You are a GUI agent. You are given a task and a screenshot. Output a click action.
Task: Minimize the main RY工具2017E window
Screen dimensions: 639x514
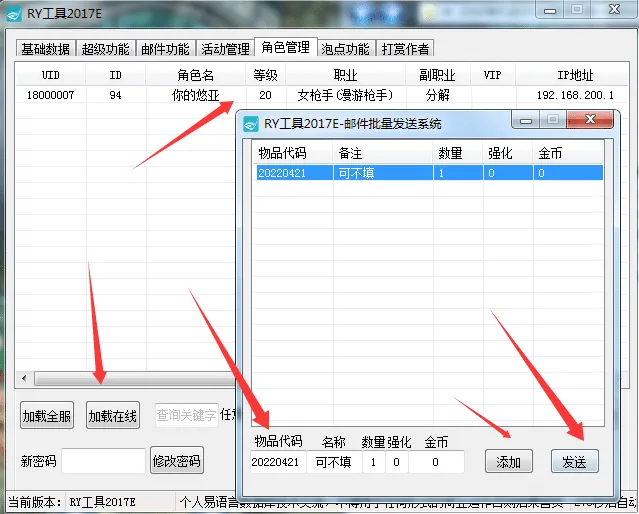point(550,10)
